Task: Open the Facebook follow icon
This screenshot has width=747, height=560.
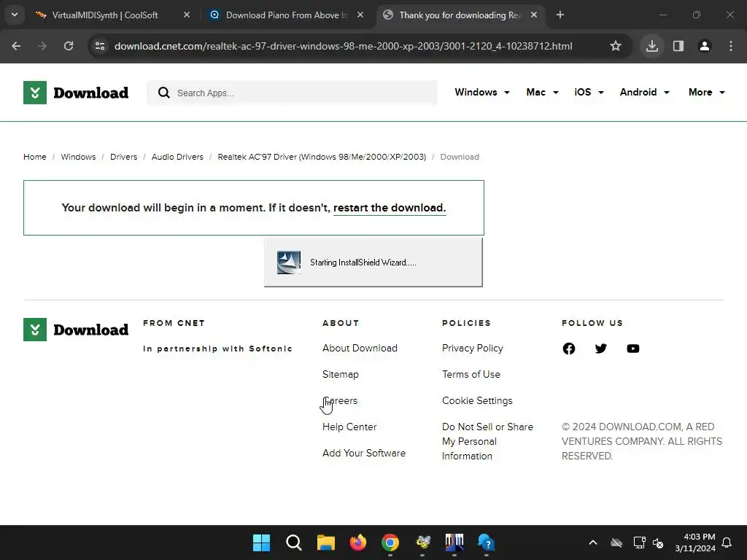Action: [x=569, y=349]
